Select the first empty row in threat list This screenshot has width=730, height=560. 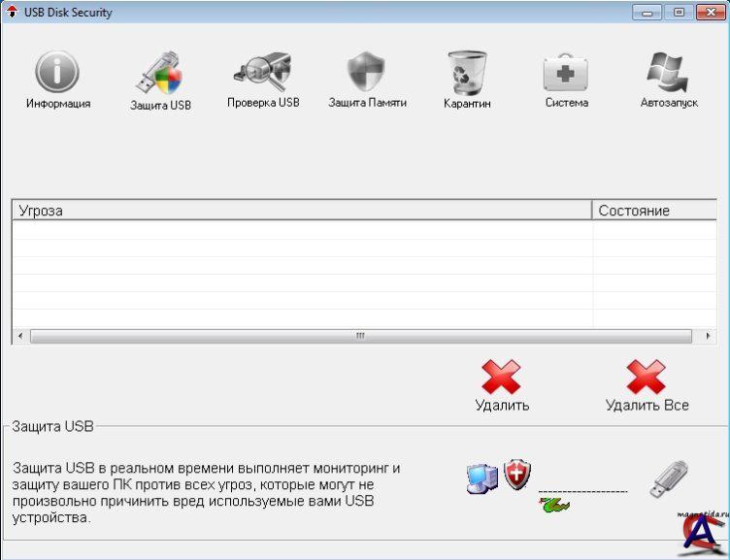[x=301, y=230]
